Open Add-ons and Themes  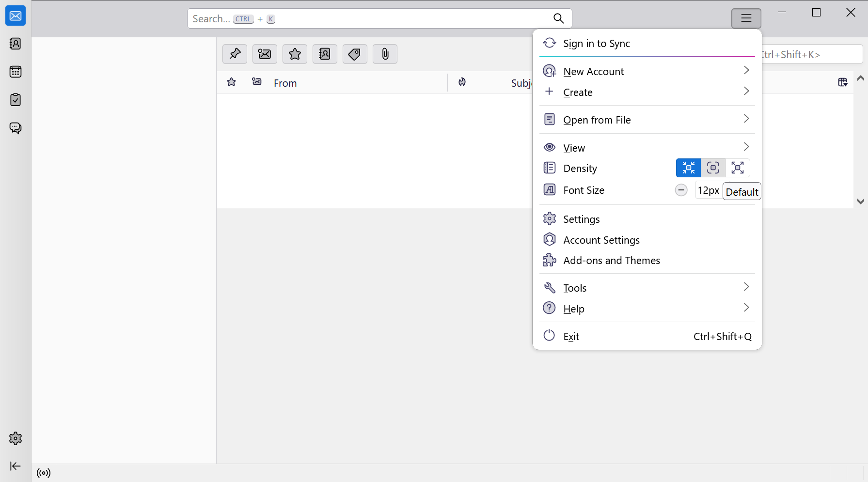click(647, 260)
